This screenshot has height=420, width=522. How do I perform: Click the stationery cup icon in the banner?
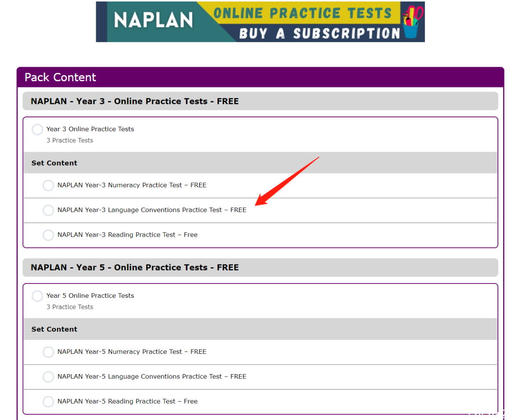coord(412,22)
